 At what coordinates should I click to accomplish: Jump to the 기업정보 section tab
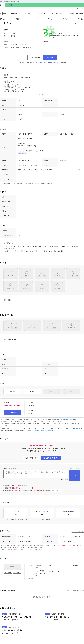(80, 19)
